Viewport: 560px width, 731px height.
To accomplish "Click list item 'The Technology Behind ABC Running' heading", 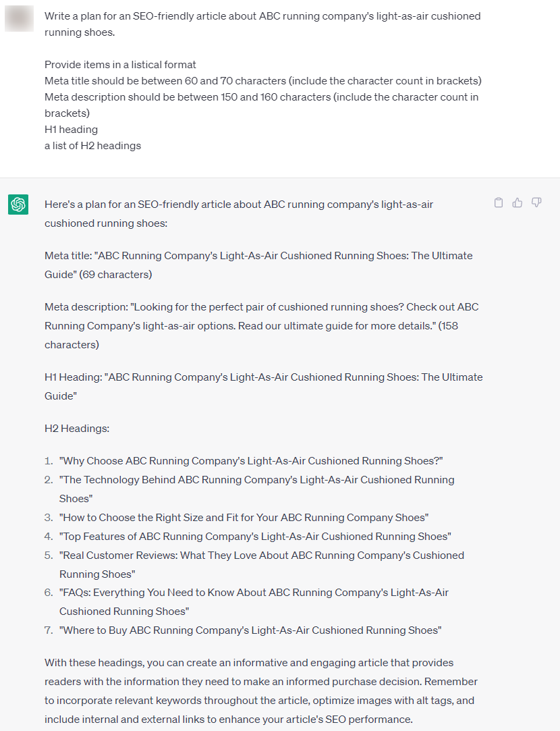I will click(256, 480).
